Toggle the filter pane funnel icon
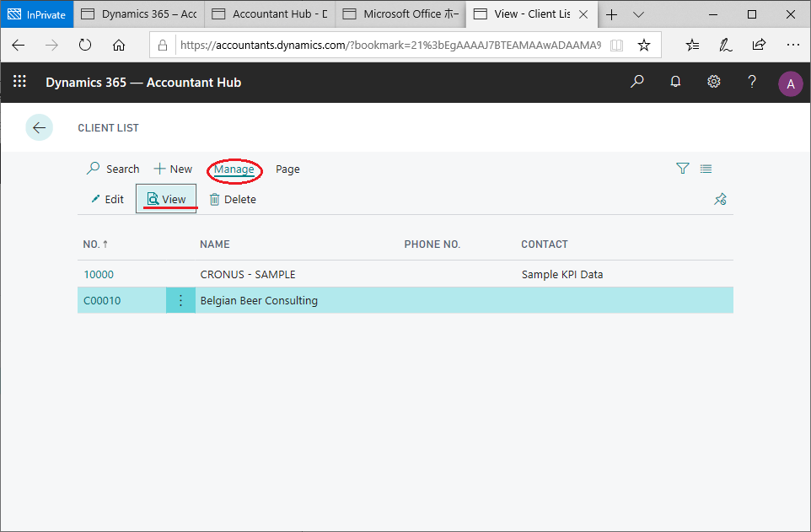The height and width of the screenshot is (532, 811). (x=683, y=168)
